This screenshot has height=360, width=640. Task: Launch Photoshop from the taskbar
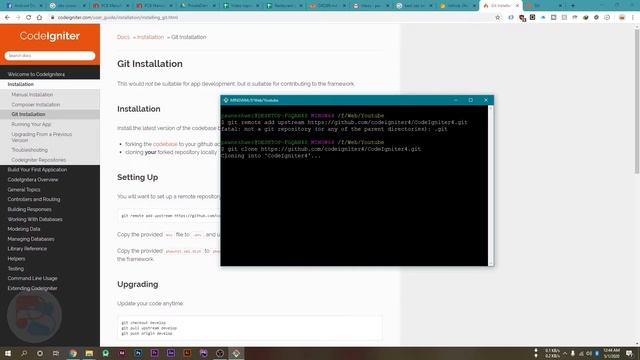coord(138,353)
